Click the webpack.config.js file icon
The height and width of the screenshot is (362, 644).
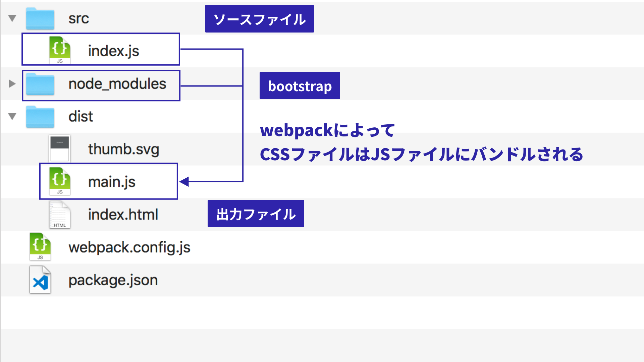tap(40, 247)
